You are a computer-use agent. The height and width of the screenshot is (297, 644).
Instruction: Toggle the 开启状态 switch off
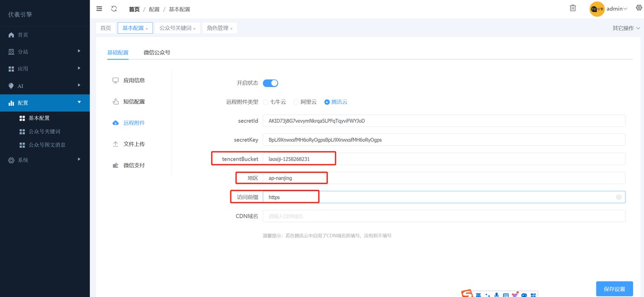[x=270, y=83]
